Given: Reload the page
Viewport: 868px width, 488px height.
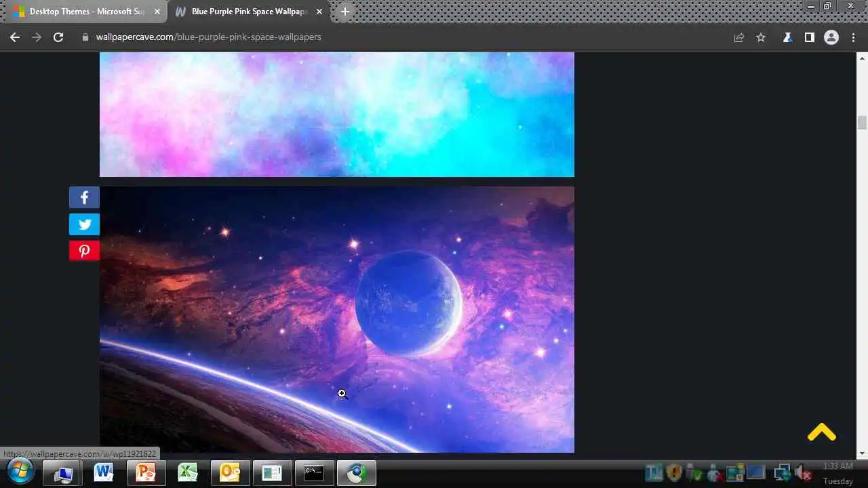Looking at the screenshot, I should click(x=58, y=37).
